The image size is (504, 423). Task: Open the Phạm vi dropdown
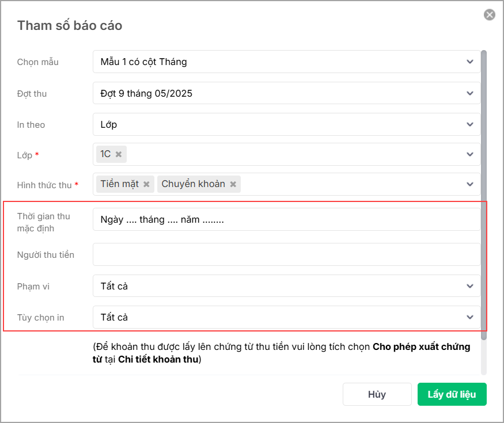click(470, 286)
